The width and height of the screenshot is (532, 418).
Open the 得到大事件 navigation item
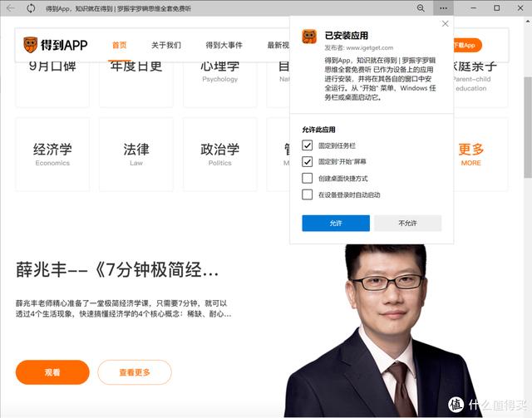coord(224,45)
